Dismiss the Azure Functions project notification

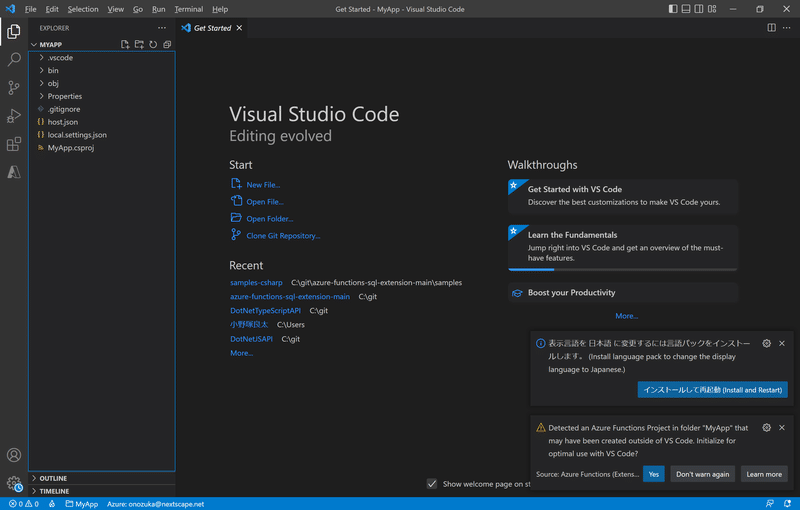[782, 427]
